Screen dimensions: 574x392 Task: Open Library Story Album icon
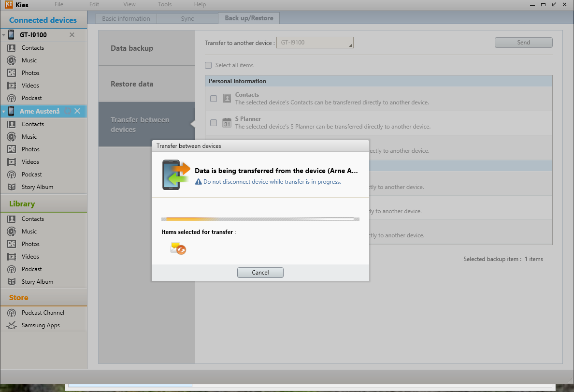tap(12, 282)
